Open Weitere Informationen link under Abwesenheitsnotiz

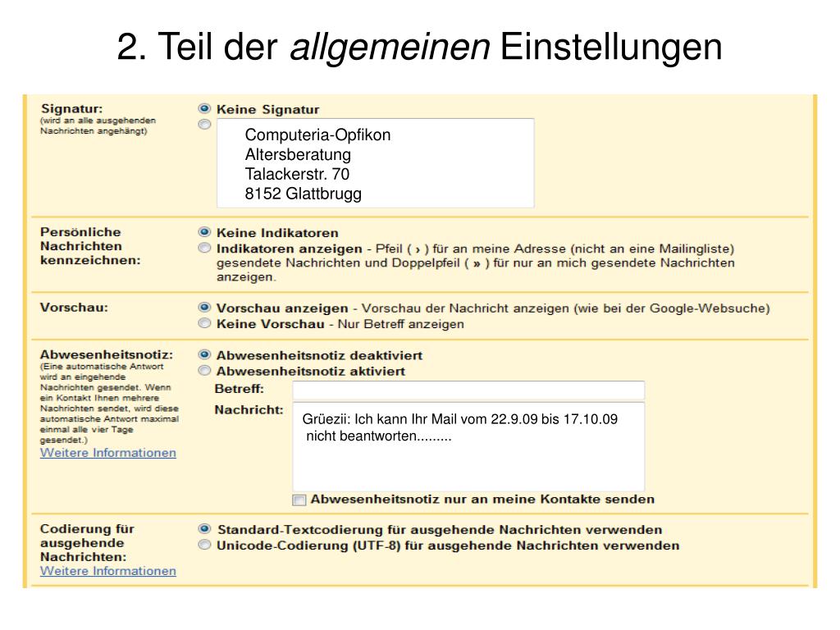[108, 453]
